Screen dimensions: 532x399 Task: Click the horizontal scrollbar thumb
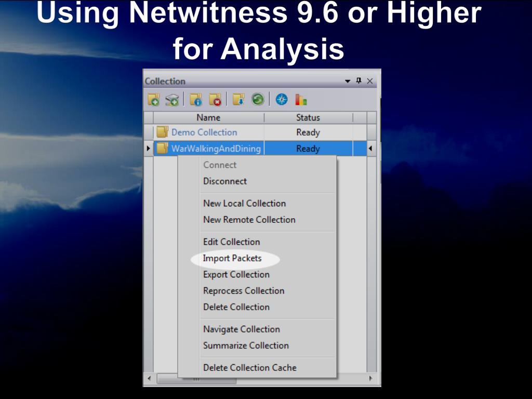coord(196,379)
